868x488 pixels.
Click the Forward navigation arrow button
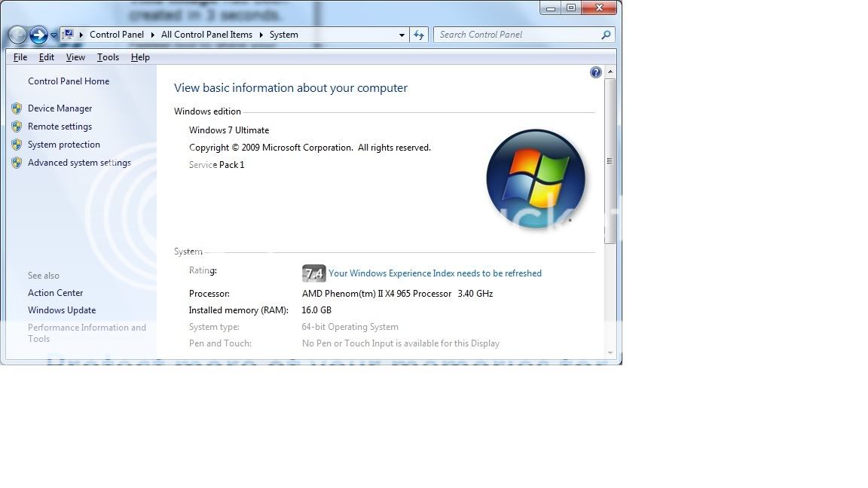click(38, 35)
